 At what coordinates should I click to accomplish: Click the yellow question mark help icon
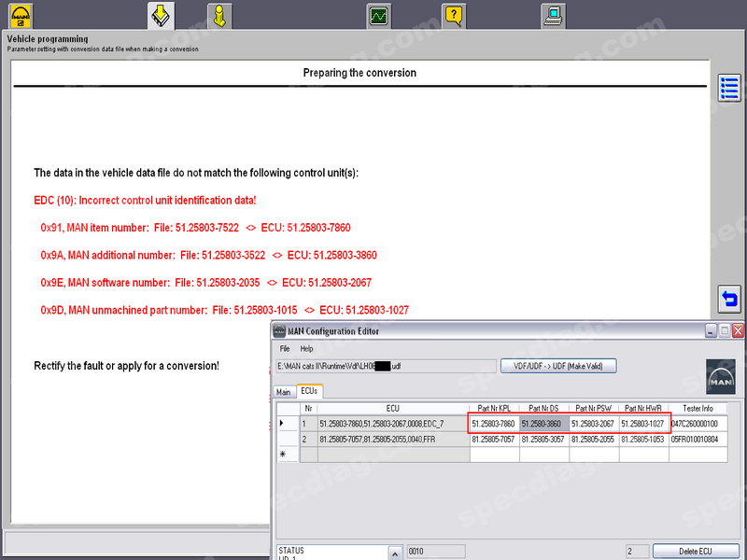point(454,16)
